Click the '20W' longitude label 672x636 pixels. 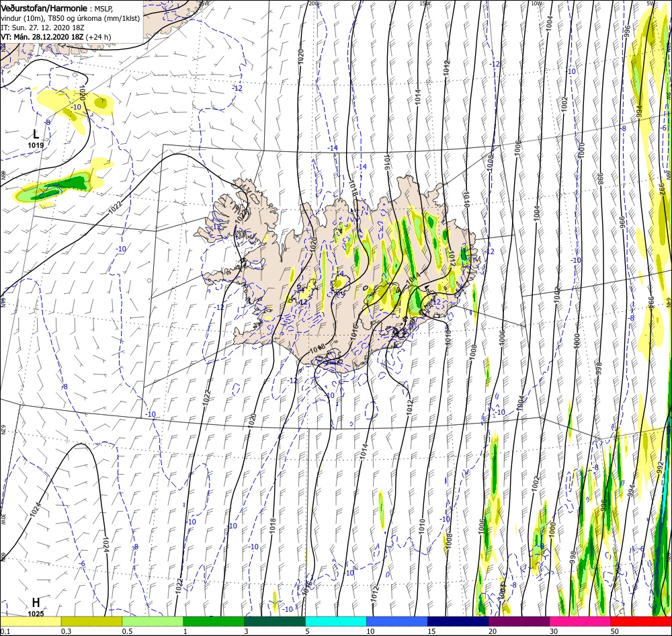[x=314, y=3]
